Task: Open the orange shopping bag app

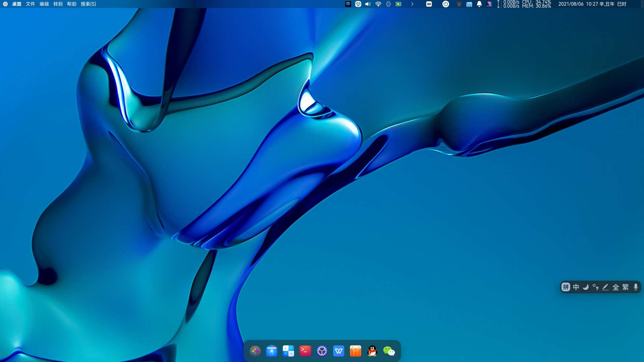Action: tap(356, 351)
